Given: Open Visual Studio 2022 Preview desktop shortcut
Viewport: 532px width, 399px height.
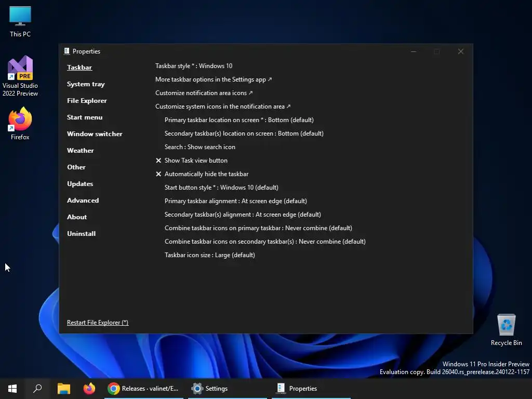Looking at the screenshot, I should point(20,76).
